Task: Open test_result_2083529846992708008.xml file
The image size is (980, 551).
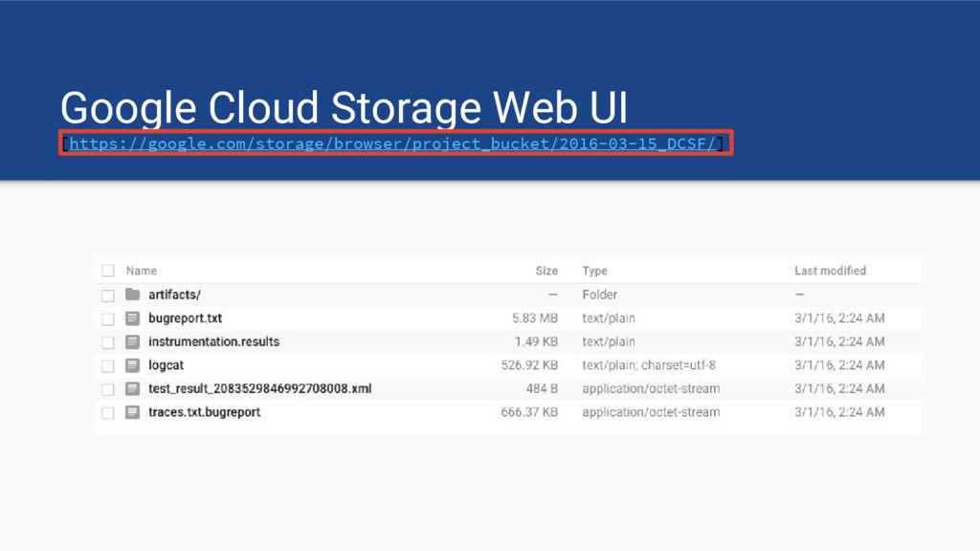Action: pos(259,389)
